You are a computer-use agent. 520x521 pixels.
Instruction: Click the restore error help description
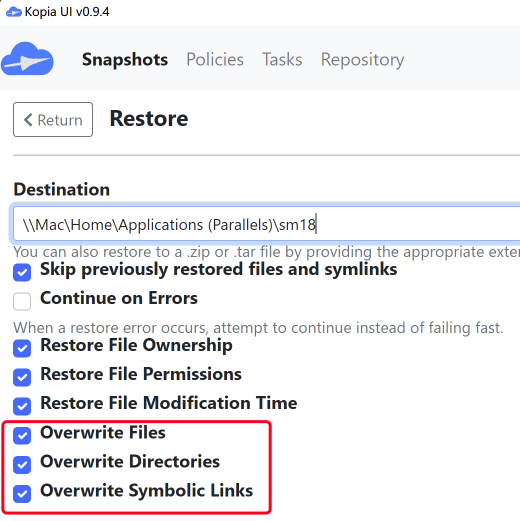(x=258, y=328)
